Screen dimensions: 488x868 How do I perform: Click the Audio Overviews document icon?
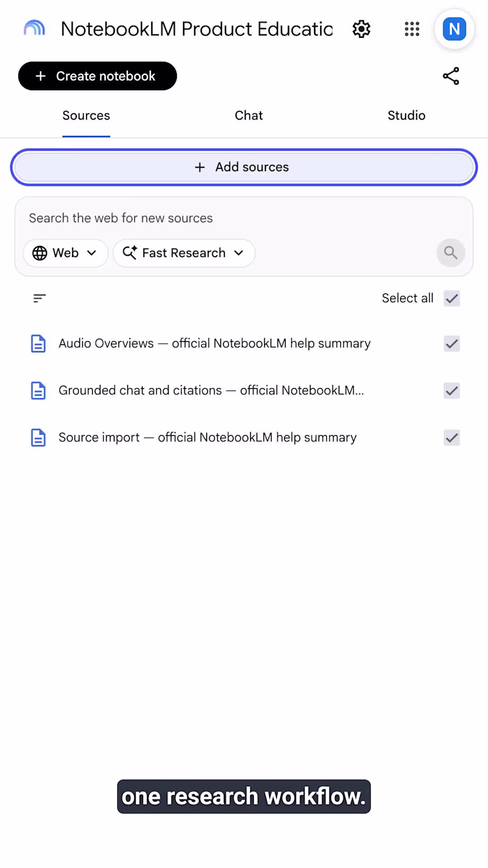[38, 344]
